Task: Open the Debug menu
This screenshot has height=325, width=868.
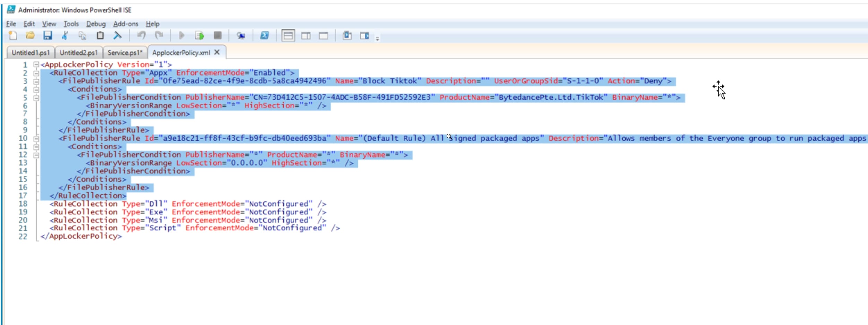Action: (96, 24)
